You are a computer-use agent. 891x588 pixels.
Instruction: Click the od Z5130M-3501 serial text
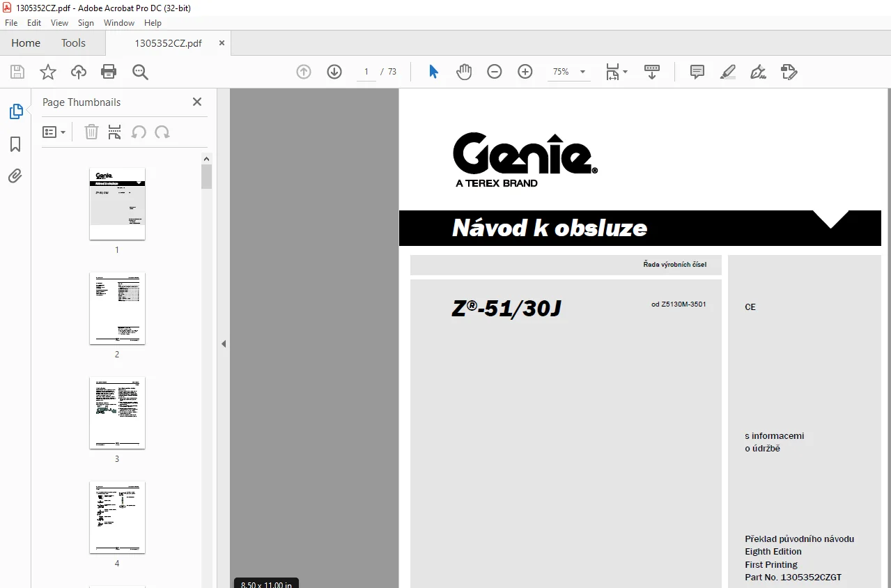(x=679, y=304)
